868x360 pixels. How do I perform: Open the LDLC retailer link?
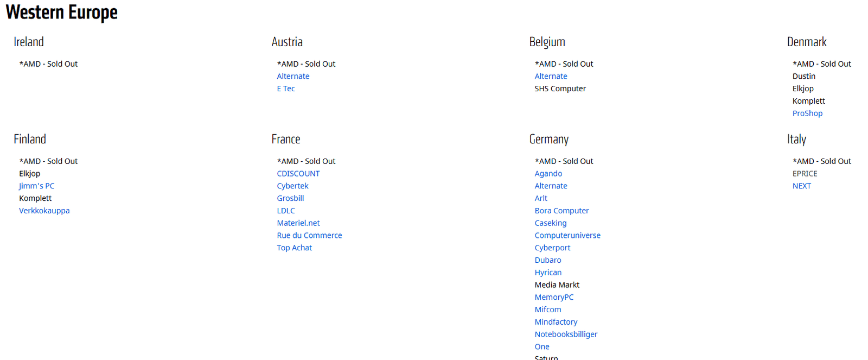coord(286,211)
